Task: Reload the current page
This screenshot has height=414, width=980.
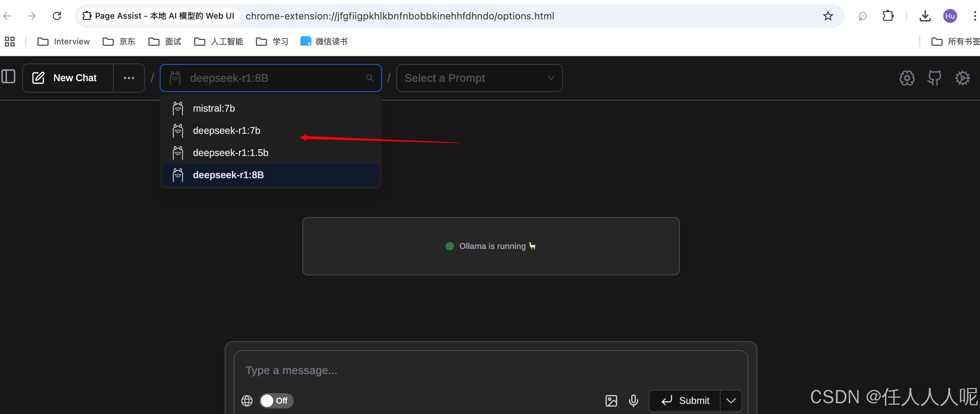Action: 57,16
